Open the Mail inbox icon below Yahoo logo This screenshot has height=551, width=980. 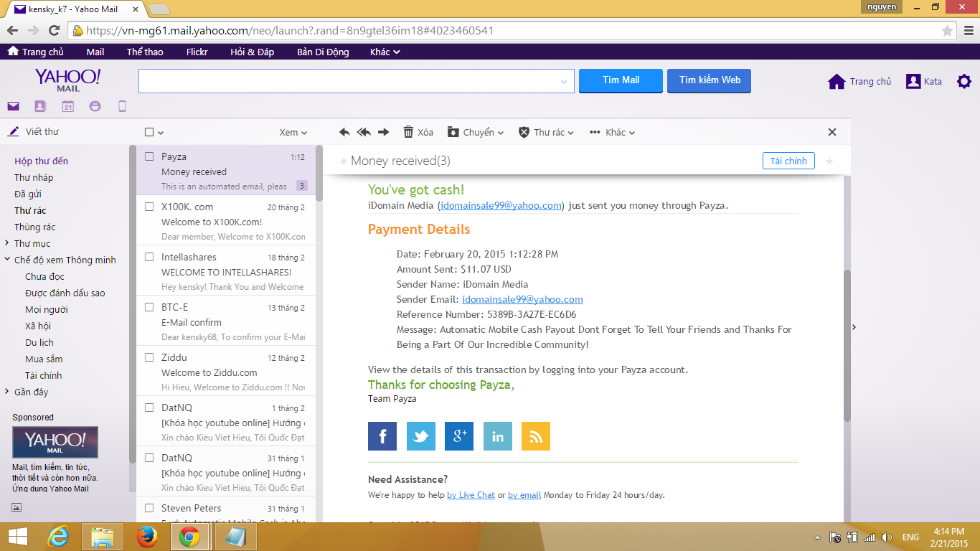click(x=13, y=106)
